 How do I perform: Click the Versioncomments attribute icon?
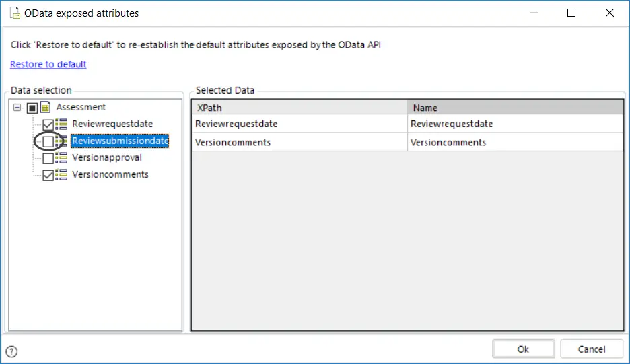[61, 175]
